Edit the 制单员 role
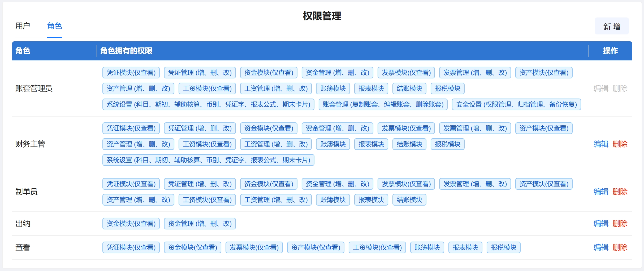This screenshot has width=644, height=271. [x=601, y=192]
